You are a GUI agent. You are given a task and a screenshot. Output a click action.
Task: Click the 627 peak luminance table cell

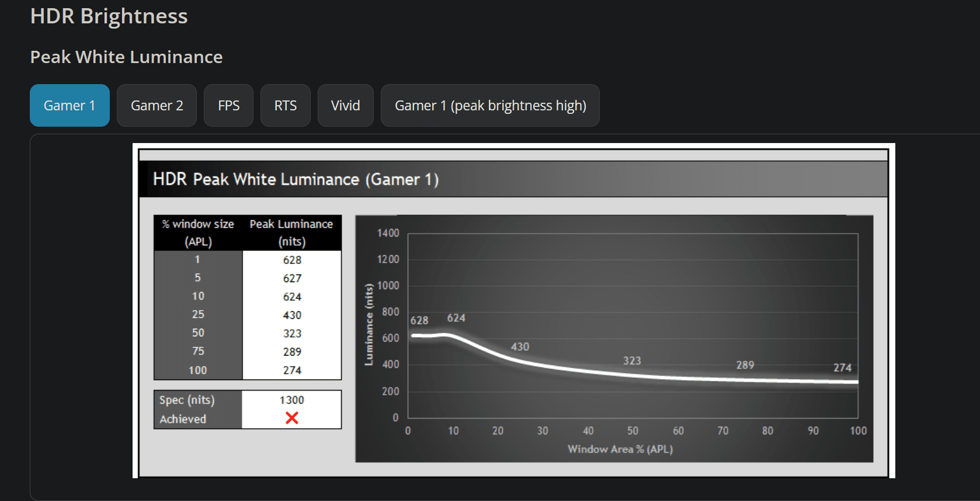[292, 279]
